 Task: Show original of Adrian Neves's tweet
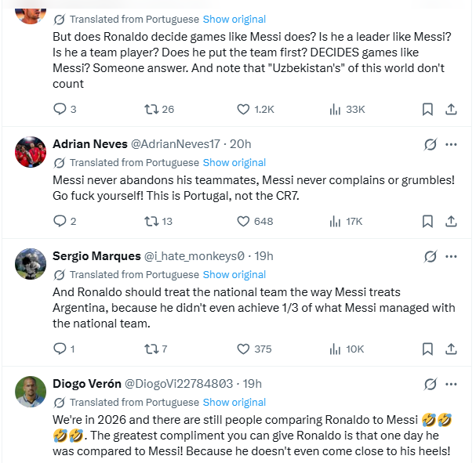pyautogui.click(x=234, y=162)
